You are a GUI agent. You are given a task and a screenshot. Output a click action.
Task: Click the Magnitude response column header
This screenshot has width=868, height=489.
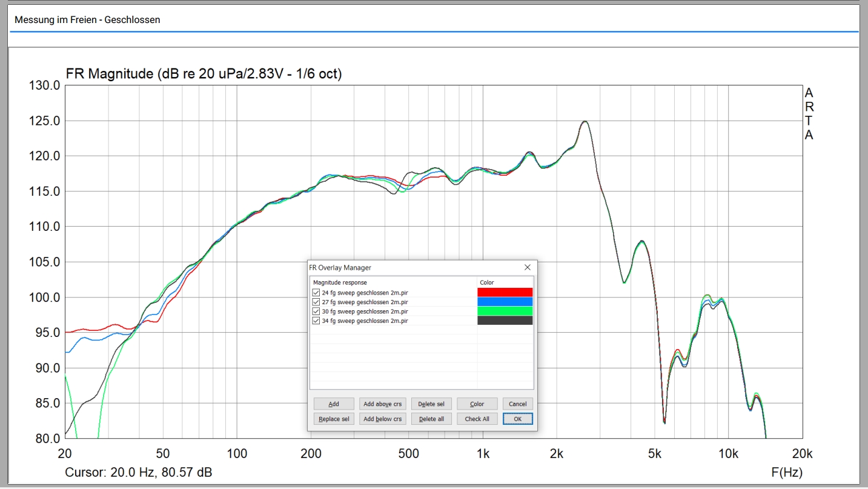pos(394,282)
